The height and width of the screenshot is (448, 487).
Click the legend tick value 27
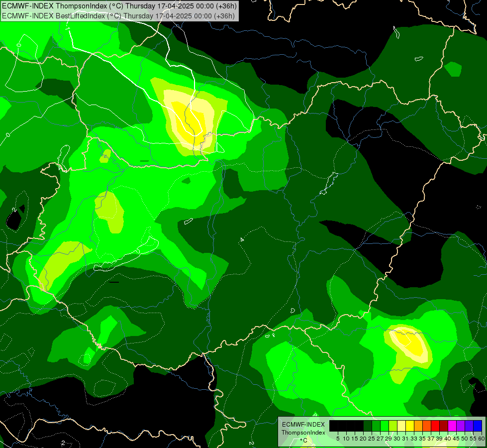click(x=380, y=439)
